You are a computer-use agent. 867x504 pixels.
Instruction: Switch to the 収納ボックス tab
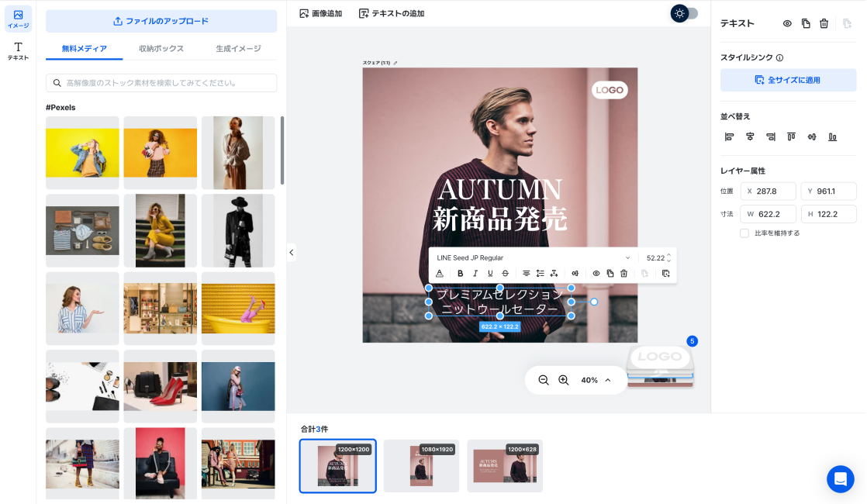[161, 49]
